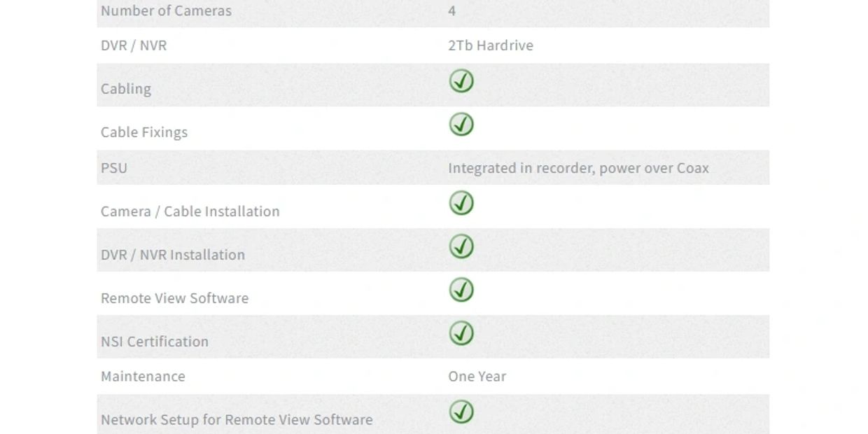Click the DVR / NVR Installation checkmark
Image resolution: width=868 pixels, height=434 pixels.
coord(461,246)
